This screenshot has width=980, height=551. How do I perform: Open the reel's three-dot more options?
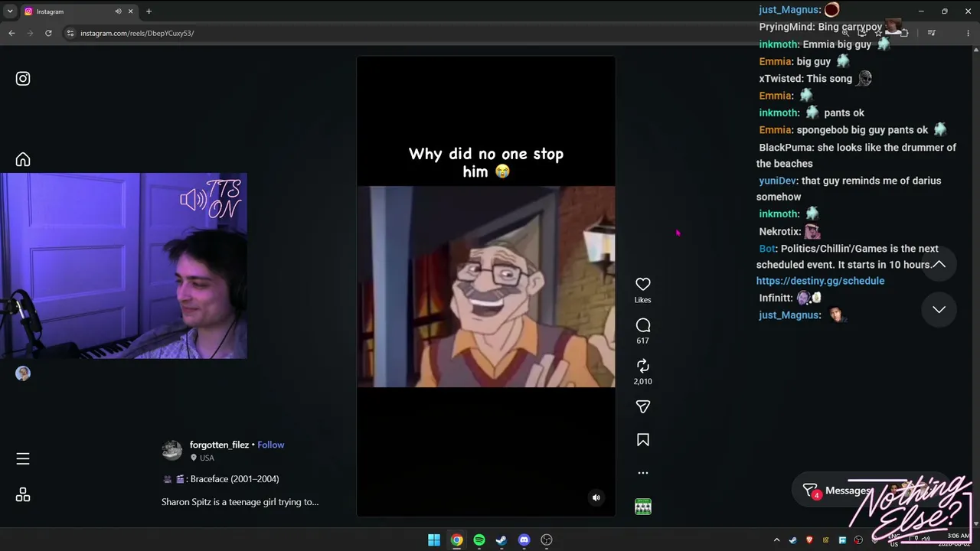tap(643, 473)
